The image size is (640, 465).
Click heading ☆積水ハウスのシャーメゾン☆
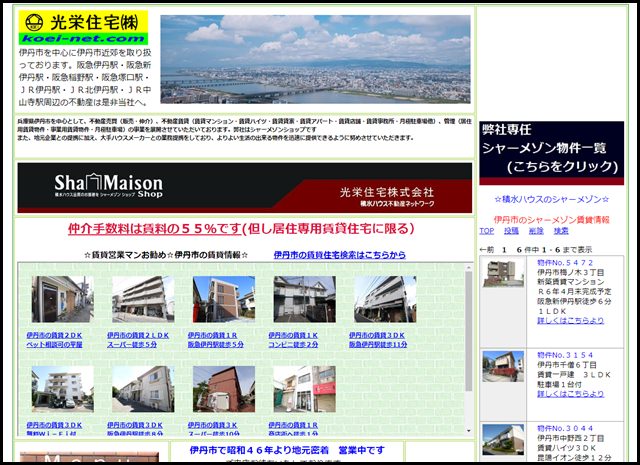tap(551, 199)
